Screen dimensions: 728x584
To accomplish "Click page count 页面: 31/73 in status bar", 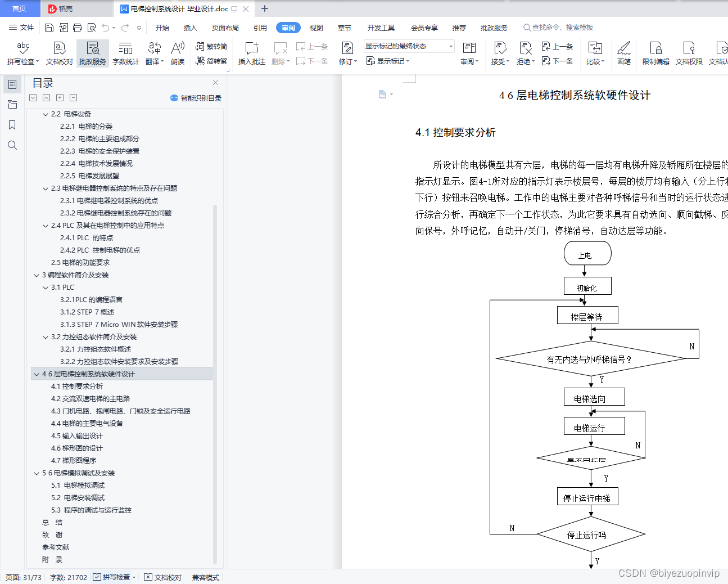I will 24,577.
